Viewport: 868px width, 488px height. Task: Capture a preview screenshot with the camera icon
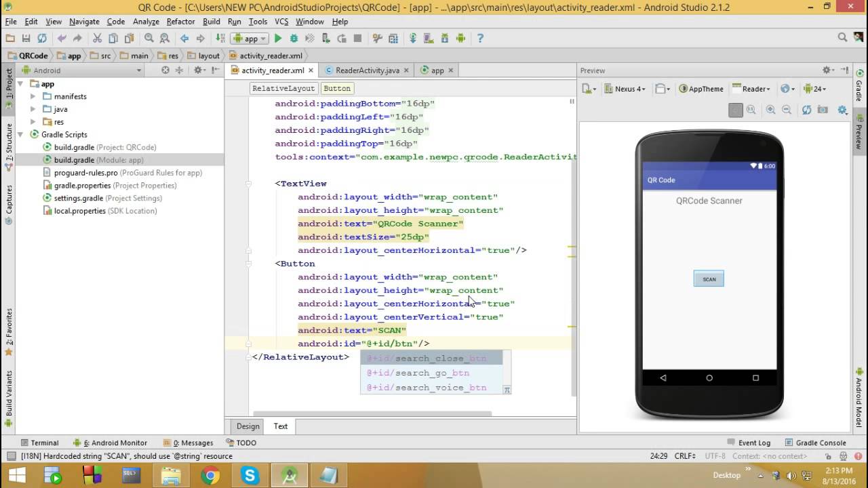point(823,110)
